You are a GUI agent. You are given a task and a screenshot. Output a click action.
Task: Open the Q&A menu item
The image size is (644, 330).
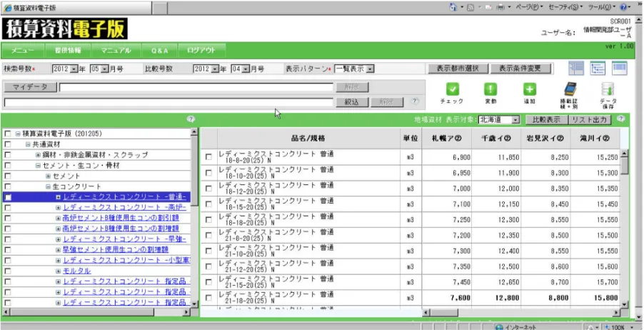pos(159,51)
